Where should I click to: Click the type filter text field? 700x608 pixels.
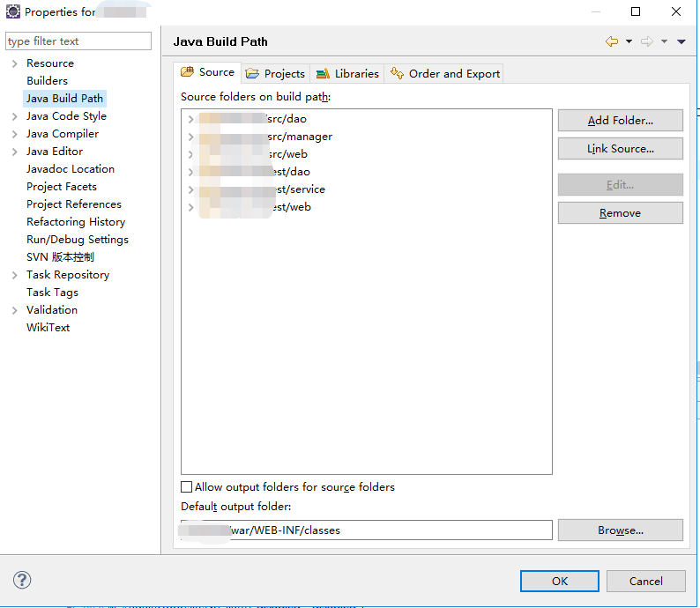(x=78, y=41)
